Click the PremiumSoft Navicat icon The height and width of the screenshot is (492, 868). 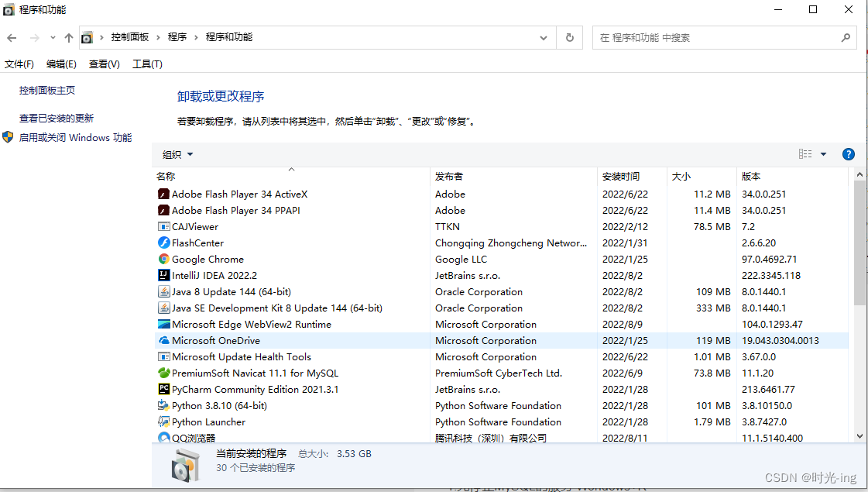[164, 373]
